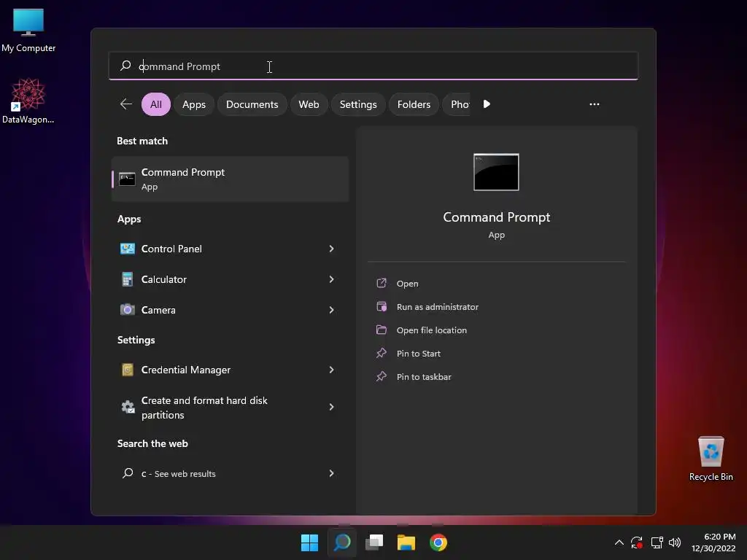Screen dimensions: 747x560
Task: Choose Pin to taskbar
Action: (x=424, y=377)
